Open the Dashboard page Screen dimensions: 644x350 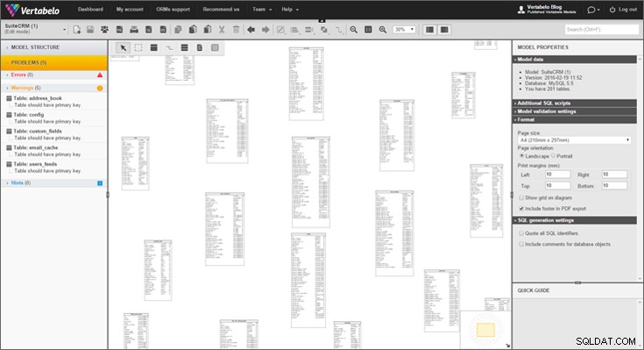tap(91, 9)
